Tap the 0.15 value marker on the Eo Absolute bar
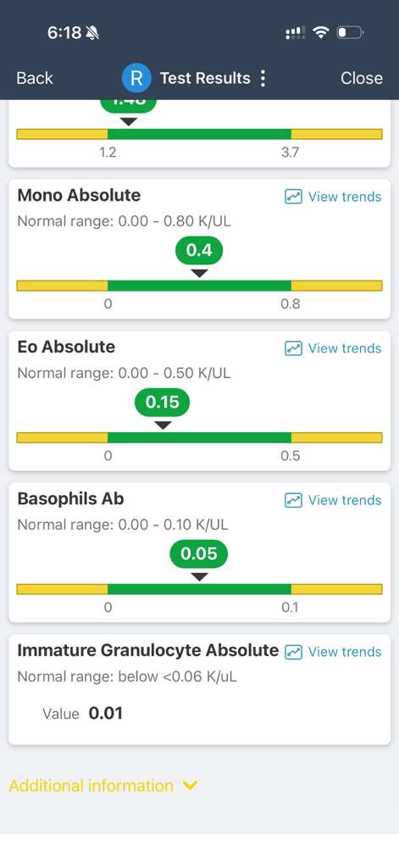The height and width of the screenshot is (868, 399). 162,402
